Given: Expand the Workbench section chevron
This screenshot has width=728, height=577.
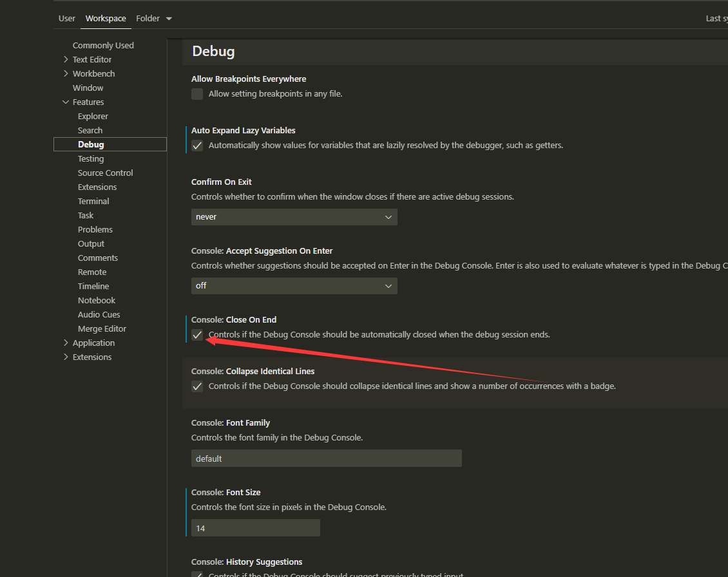Looking at the screenshot, I should tap(66, 74).
